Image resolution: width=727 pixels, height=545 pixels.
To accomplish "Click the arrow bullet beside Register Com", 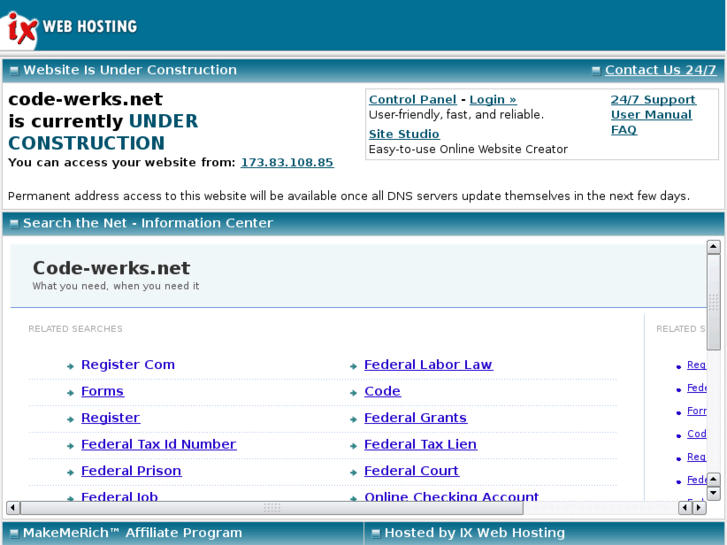I will 70,366.
